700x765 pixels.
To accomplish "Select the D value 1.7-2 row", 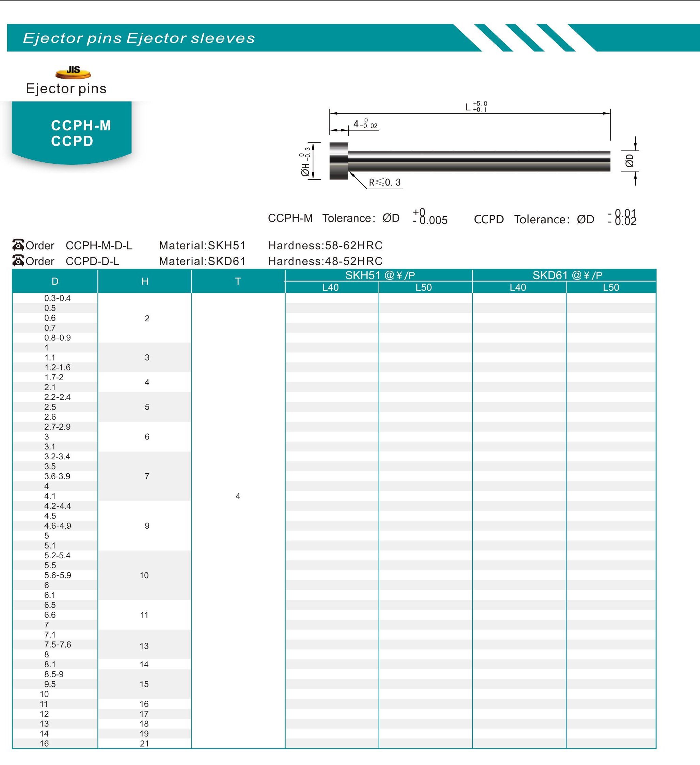I will pos(54,377).
